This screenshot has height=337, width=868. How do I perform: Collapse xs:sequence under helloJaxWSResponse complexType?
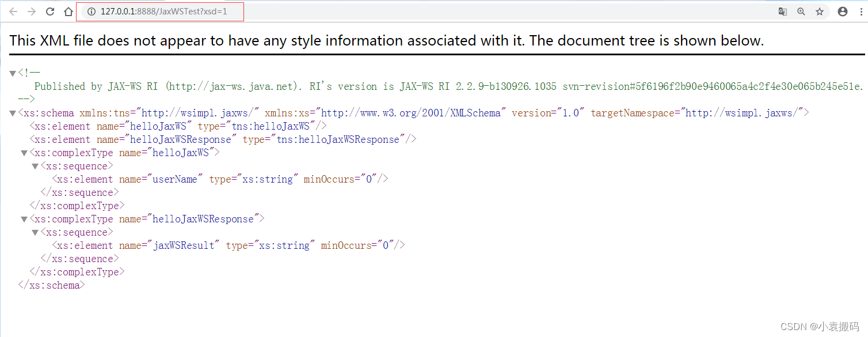[x=35, y=233]
